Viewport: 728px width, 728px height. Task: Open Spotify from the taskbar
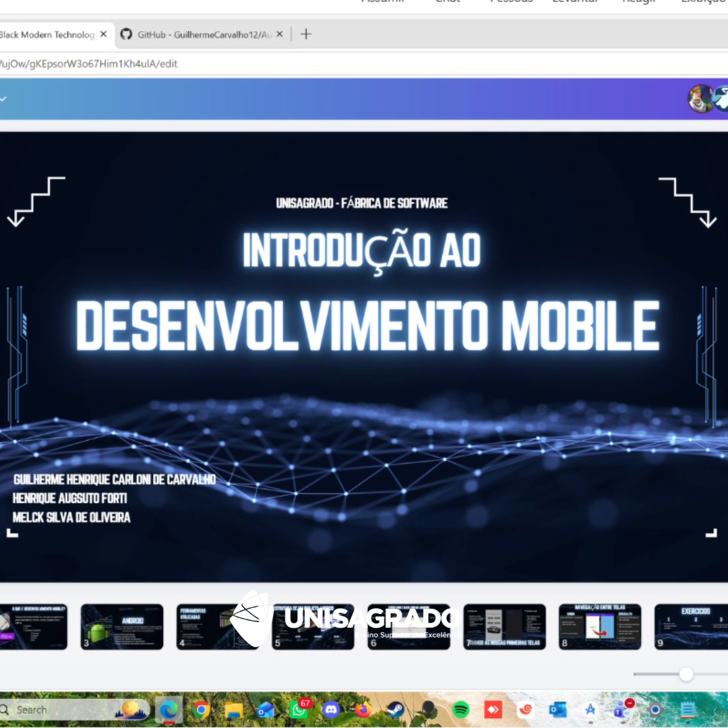[460, 710]
